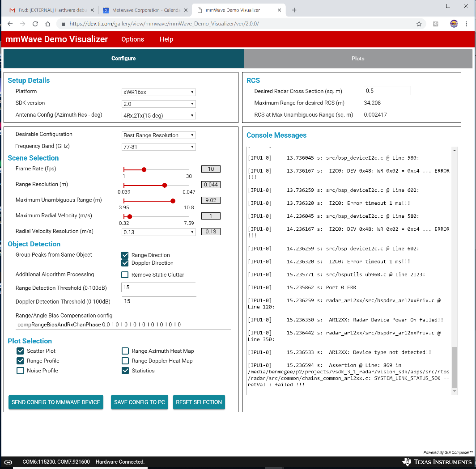Click the Frame Rate slider handle
The image size is (476, 469).
144,169
